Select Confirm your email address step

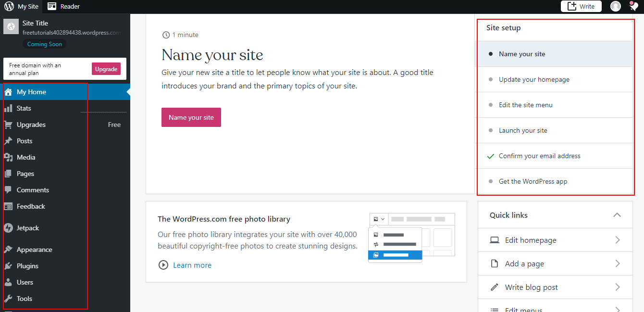coord(555,156)
